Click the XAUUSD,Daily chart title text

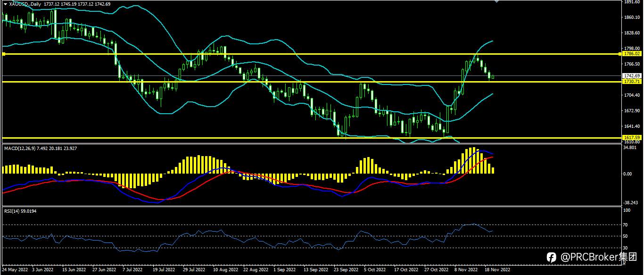[25, 4]
